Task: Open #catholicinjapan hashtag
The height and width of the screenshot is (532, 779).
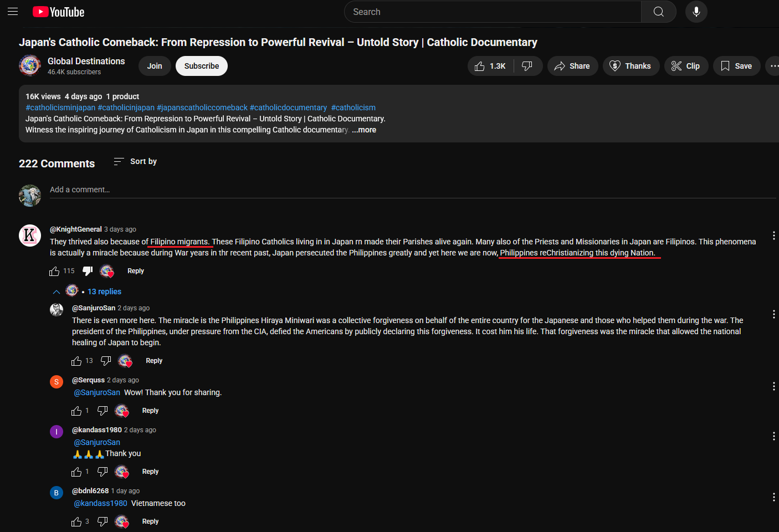Action: point(126,108)
